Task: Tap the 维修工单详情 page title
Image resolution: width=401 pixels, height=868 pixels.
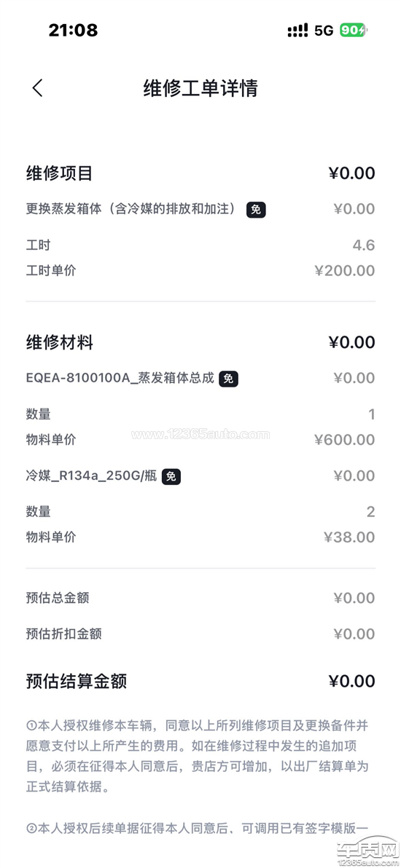Action: click(x=200, y=88)
